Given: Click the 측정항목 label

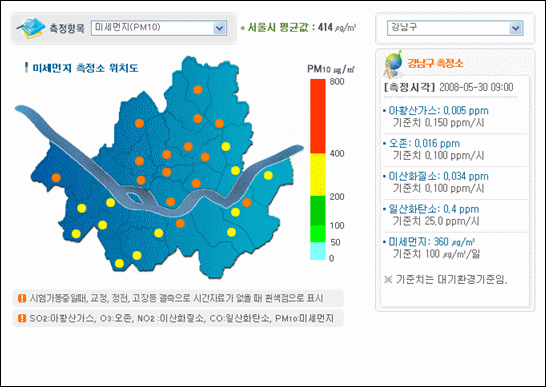Looking at the screenshot, I should coord(67,28).
